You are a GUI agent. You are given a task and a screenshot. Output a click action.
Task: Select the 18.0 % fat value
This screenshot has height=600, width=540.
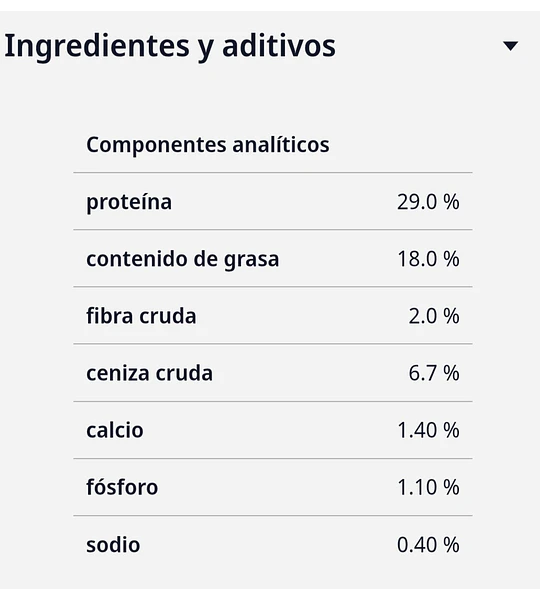click(428, 259)
